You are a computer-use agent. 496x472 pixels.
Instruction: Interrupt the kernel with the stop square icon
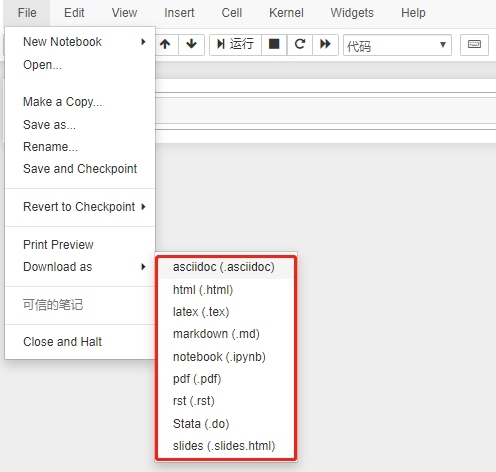point(274,44)
